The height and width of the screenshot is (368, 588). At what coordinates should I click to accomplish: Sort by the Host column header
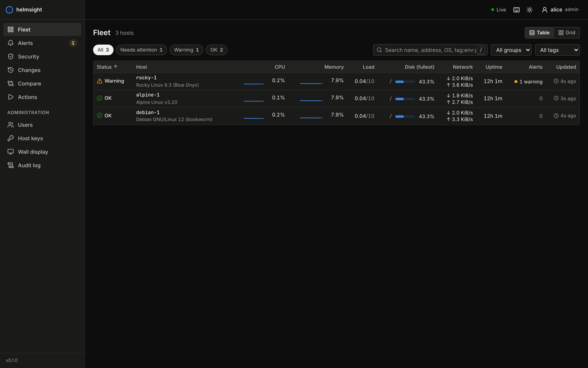(x=141, y=67)
